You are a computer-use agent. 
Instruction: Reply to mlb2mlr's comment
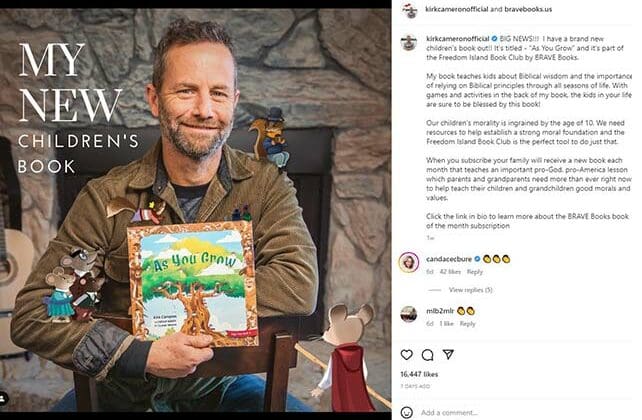(x=467, y=323)
